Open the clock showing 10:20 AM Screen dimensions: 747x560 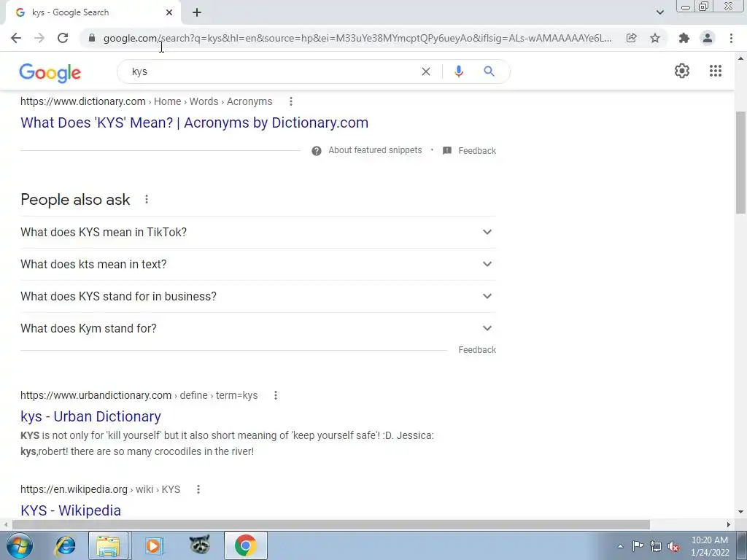click(710, 546)
